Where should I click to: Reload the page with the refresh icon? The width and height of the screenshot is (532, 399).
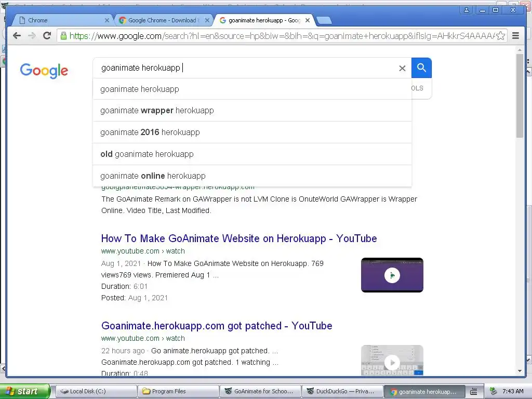pos(47,35)
